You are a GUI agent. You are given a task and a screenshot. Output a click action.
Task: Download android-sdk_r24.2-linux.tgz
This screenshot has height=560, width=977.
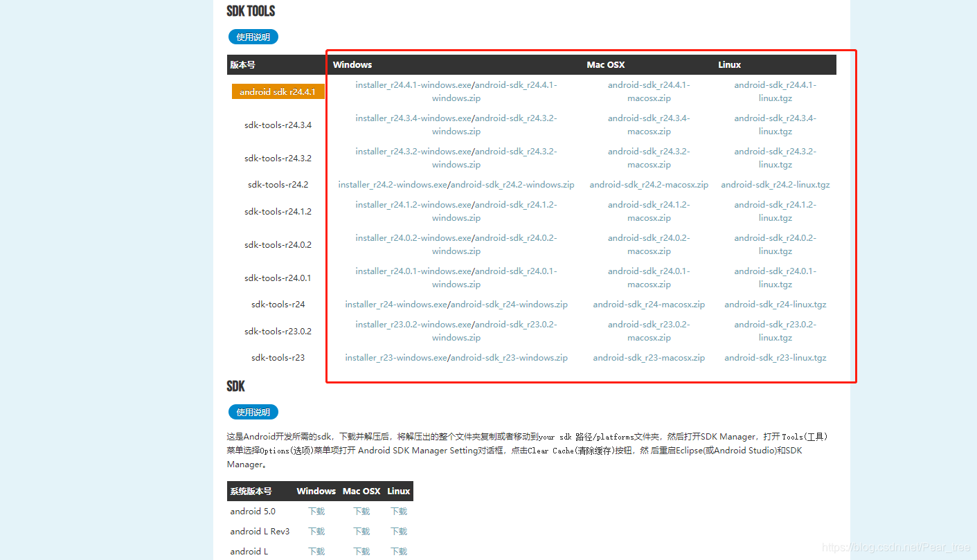click(776, 184)
